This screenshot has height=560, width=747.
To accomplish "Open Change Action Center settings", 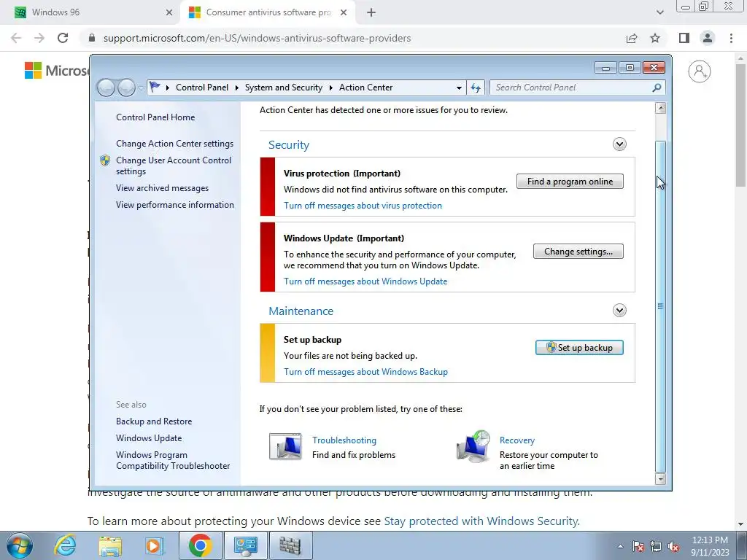I will (x=175, y=144).
